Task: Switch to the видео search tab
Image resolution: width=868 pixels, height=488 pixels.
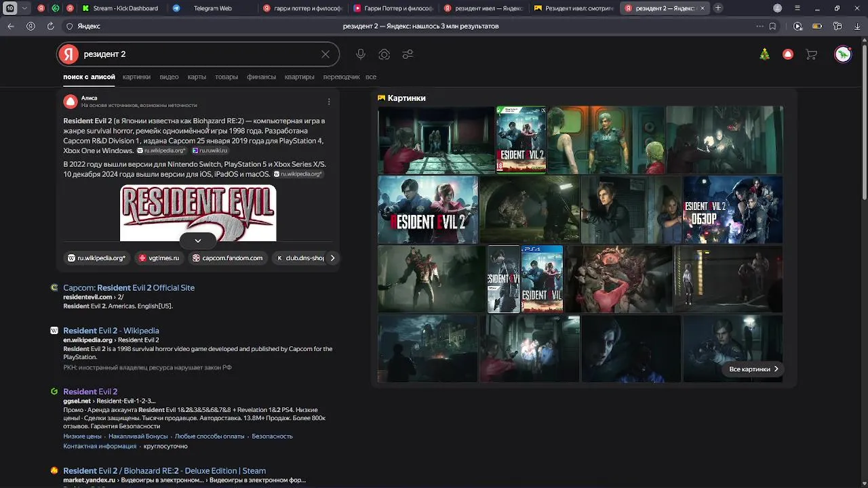Action: tap(169, 77)
